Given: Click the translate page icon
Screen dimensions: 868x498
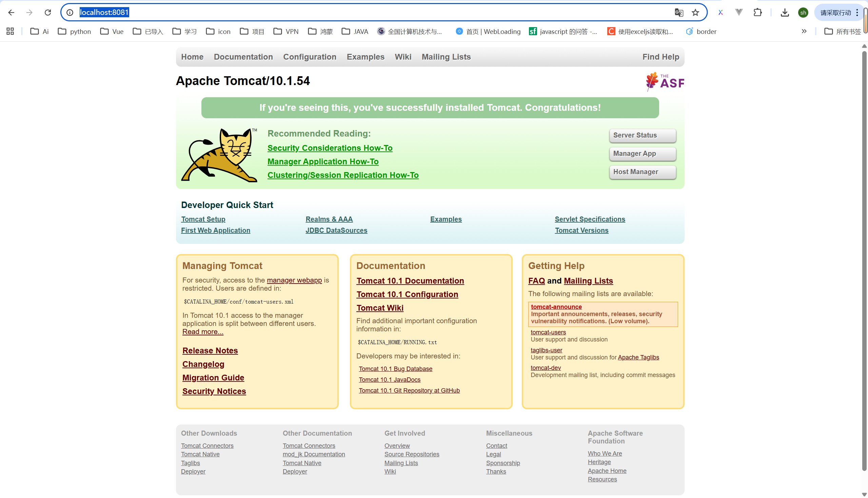Looking at the screenshot, I should click(x=679, y=13).
